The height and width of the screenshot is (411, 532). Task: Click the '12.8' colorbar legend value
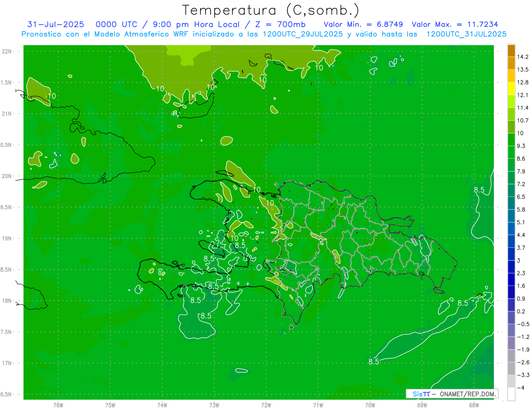tap(523, 82)
